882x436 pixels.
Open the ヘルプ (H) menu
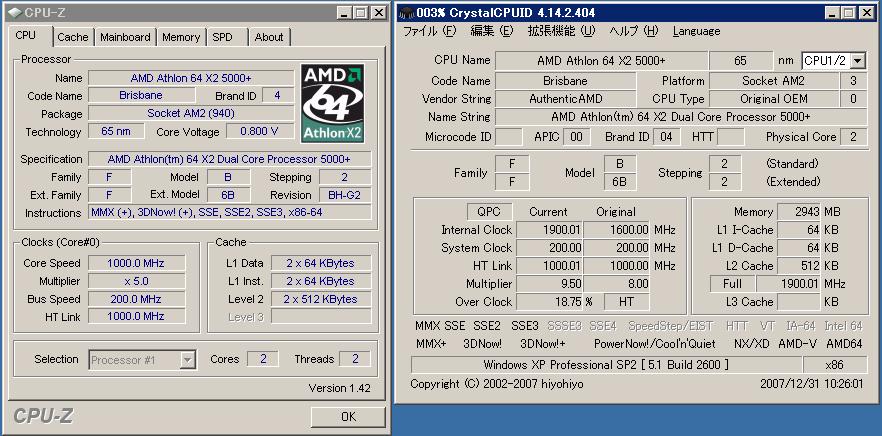(633, 31)
